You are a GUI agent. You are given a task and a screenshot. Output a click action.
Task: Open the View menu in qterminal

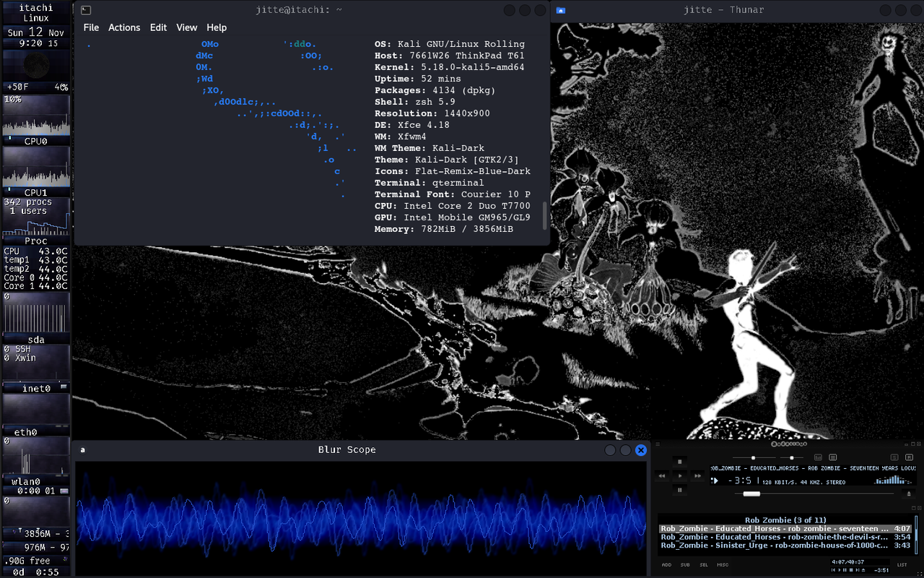[186, 27]
